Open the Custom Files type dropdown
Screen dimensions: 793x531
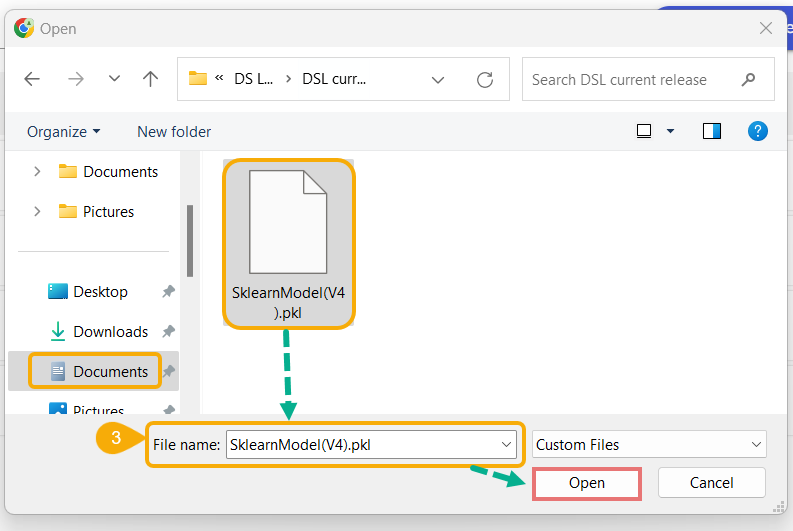point(649,445)
